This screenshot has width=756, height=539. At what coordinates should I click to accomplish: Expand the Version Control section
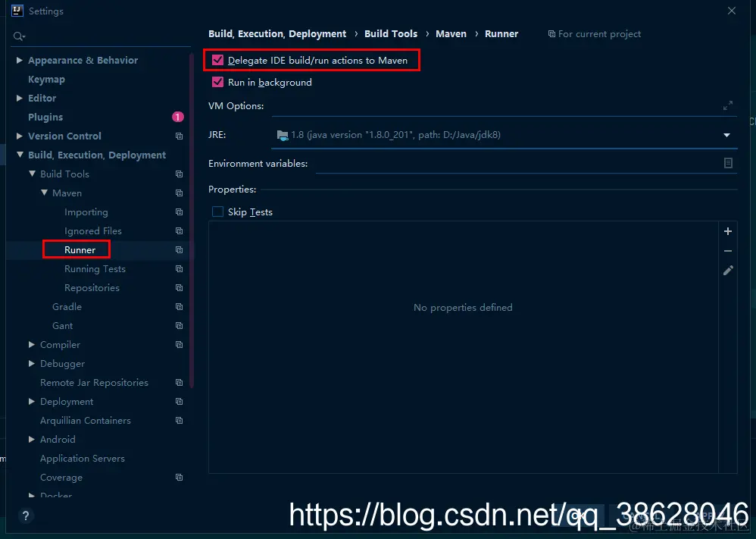(x=19, y=136)
